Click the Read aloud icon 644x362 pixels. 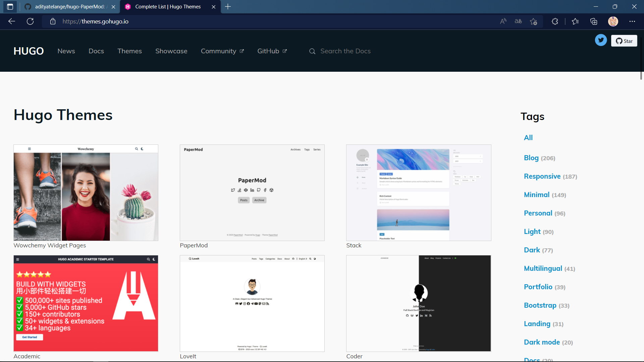coord(503,21)
